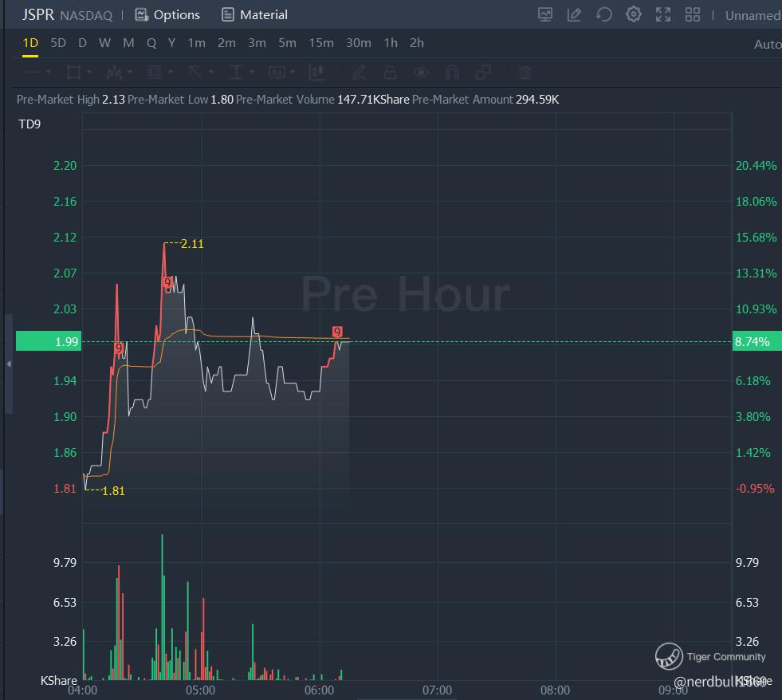Click the magnet snap tool

pyautogui.click(x=452, y=73)
